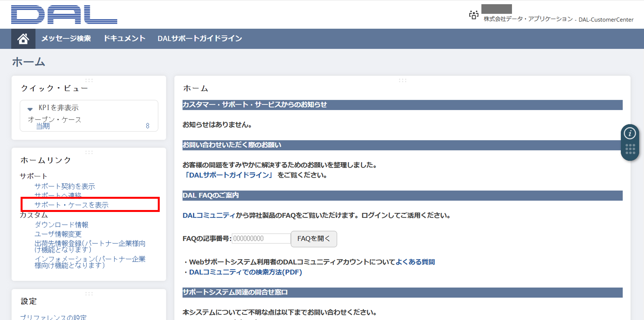This screenshot has height=320, width=644.
Task: Grab the drag handle of 設定 panel
Action: pyautogui.click(x=89, y=293)
